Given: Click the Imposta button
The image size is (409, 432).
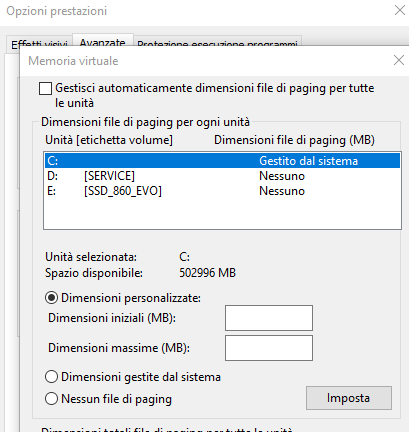Looking at the screenshot, I should click(349, 398).
